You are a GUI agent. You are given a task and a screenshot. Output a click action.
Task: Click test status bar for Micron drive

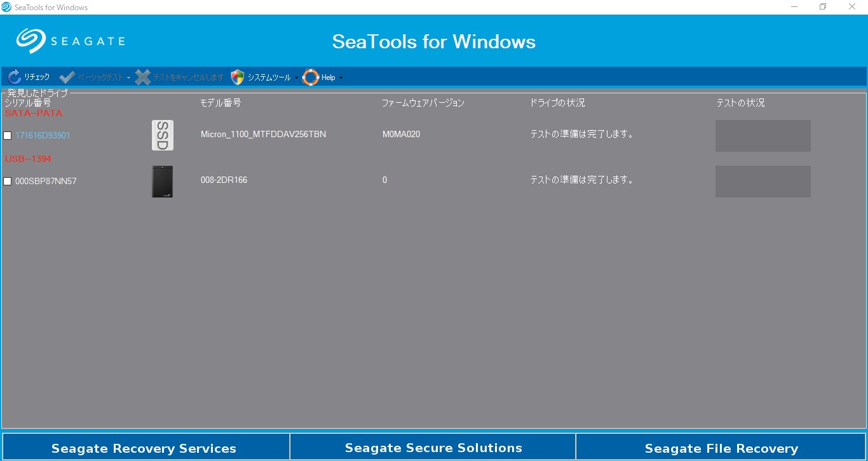[x=763, y=136]
